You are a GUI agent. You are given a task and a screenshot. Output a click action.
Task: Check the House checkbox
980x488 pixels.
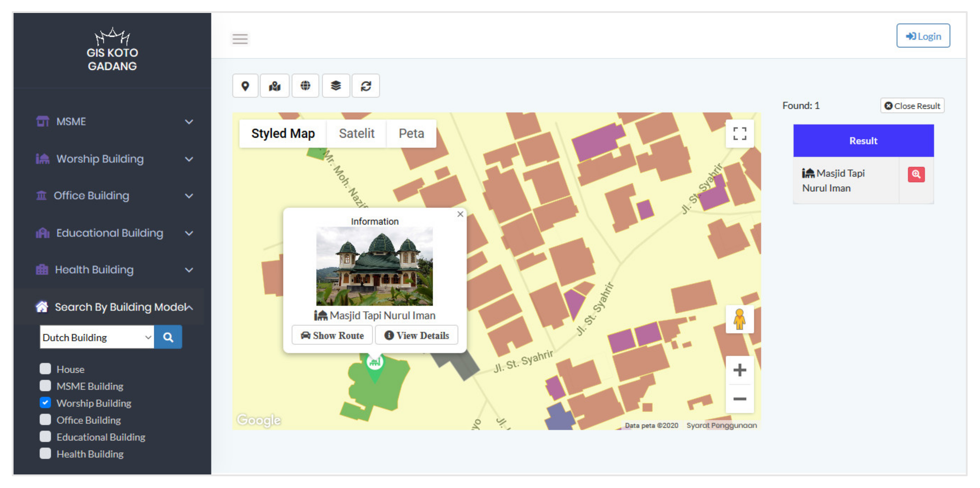tap(45, 369)
